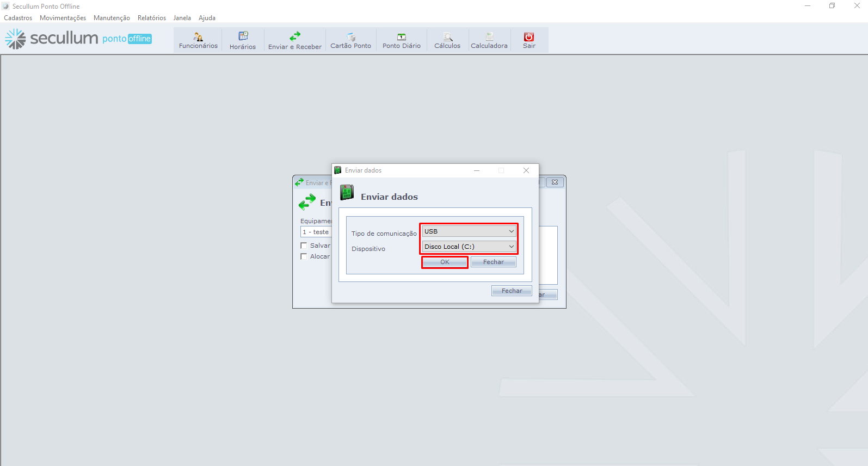Click Fechar button next to OK
The width and height of the screenshot is (868, 466).
493,262
